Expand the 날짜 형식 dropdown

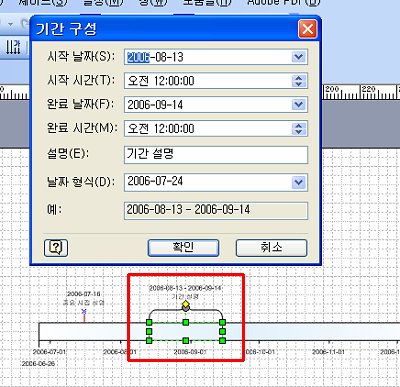tap(299, 182)
